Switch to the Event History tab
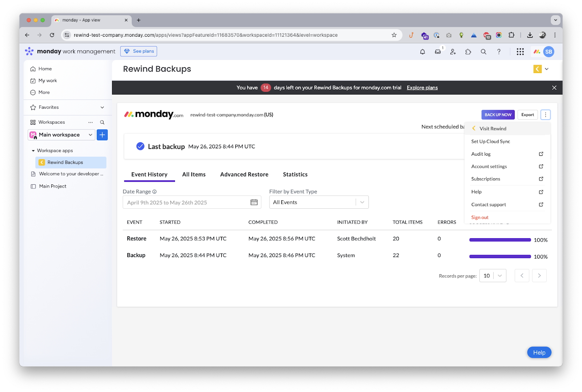The width and height of the screenshot is (582, 392). (x=149, y=175)
